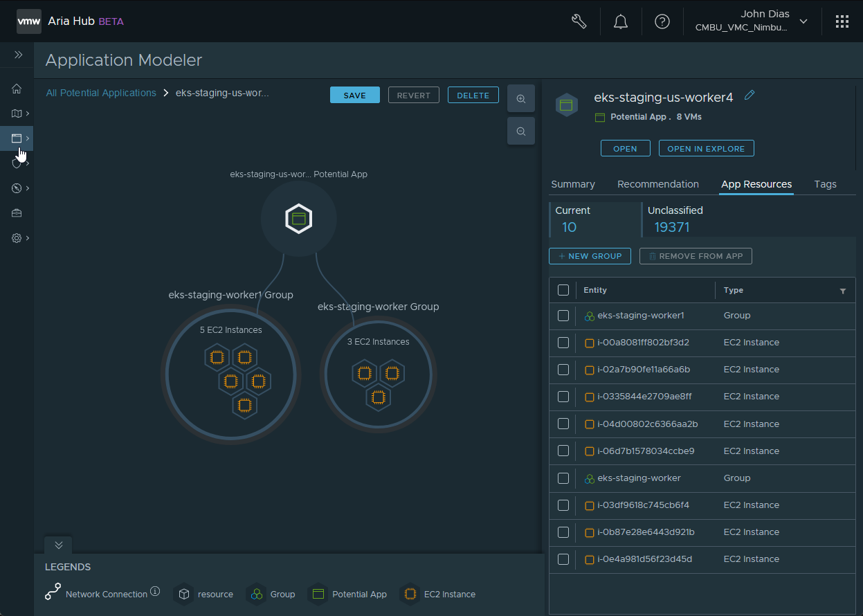
Task: Toggle the select-all checkbox in the Entity header
Action: coord(563,291)
